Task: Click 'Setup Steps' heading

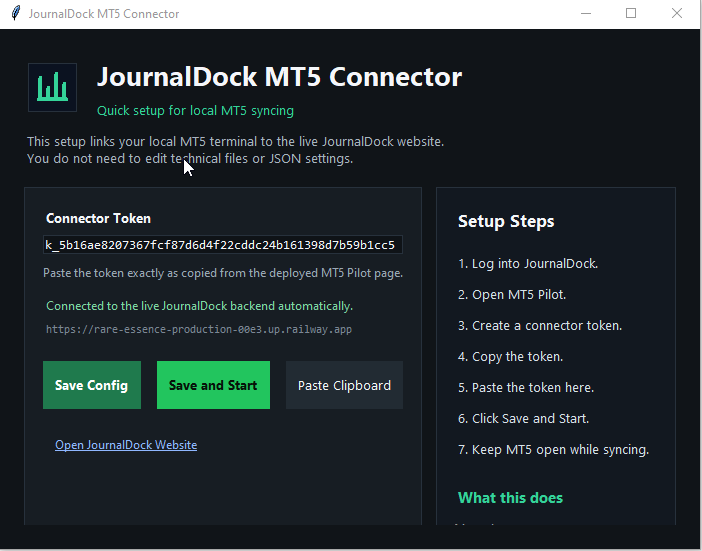Action: pyautogui.click(x=506, y=222)
